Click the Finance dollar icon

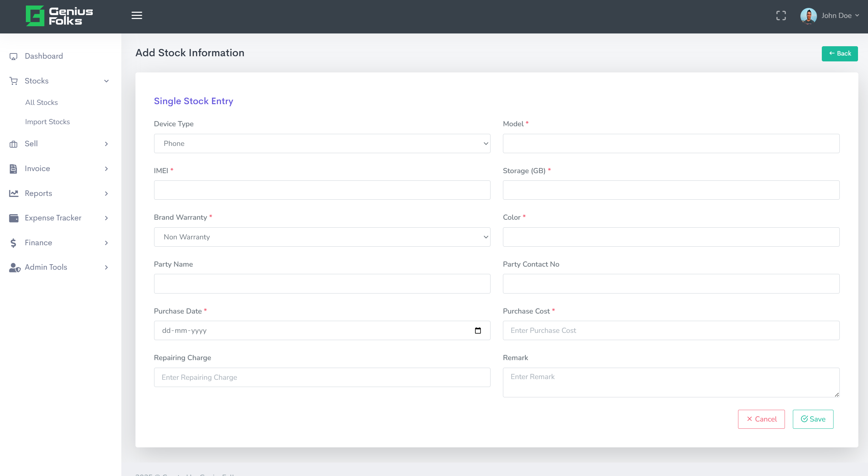coord(13,243)
